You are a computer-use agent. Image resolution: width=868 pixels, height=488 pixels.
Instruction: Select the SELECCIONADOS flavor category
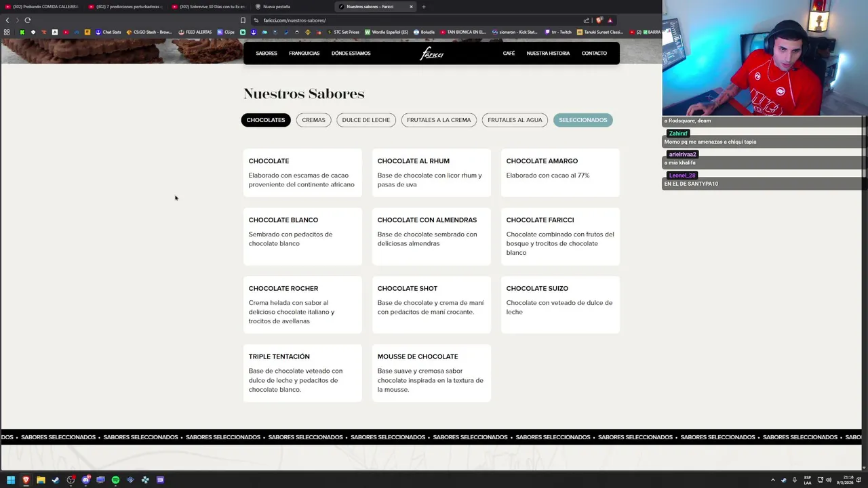pos(583,120)
